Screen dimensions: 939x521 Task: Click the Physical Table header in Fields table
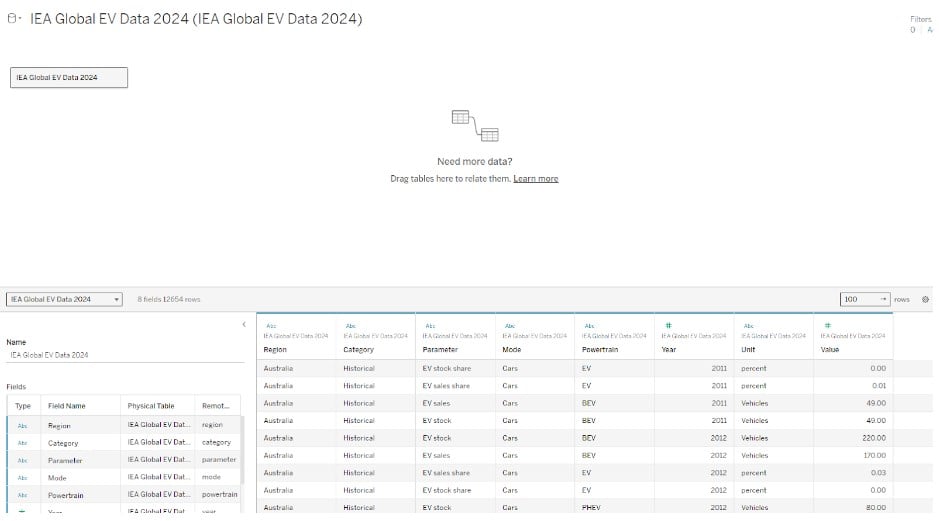(x=151, y=406)
